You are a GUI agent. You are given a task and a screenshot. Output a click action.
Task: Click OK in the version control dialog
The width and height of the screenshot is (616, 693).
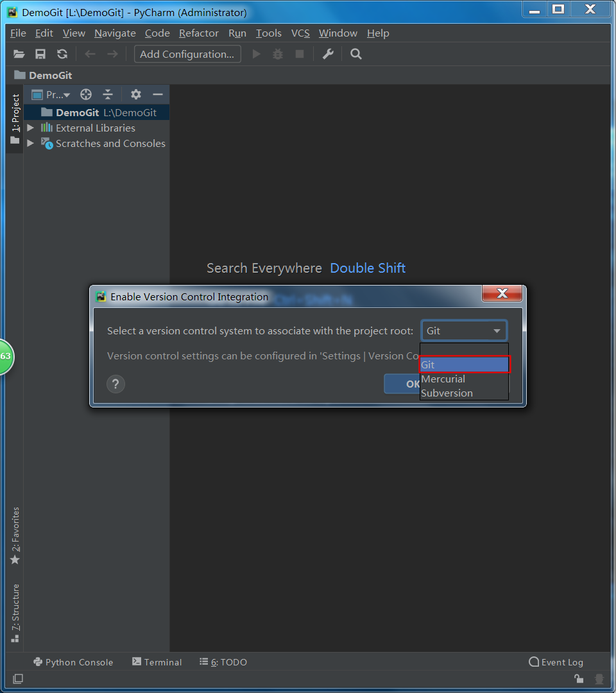coord(402,384)
